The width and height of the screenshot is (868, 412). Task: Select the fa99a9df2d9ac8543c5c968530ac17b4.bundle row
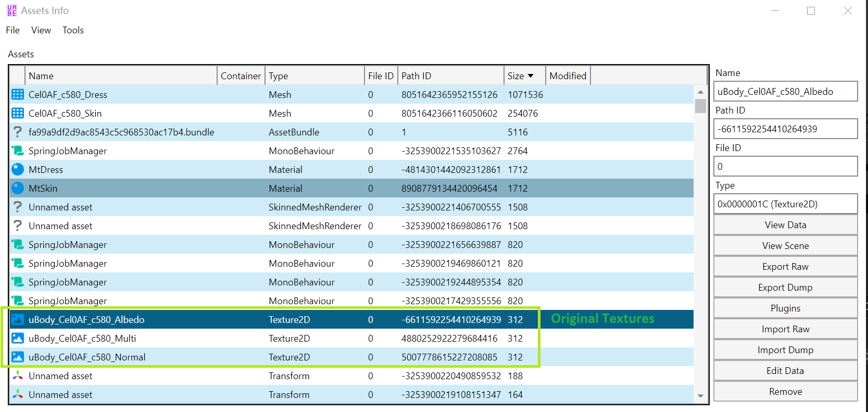[351, 132]
